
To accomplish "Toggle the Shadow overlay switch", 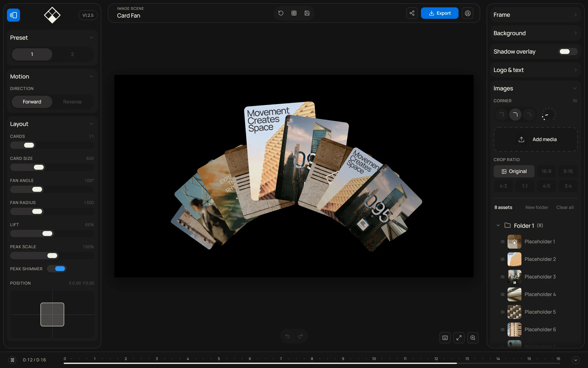I will 568,51.
